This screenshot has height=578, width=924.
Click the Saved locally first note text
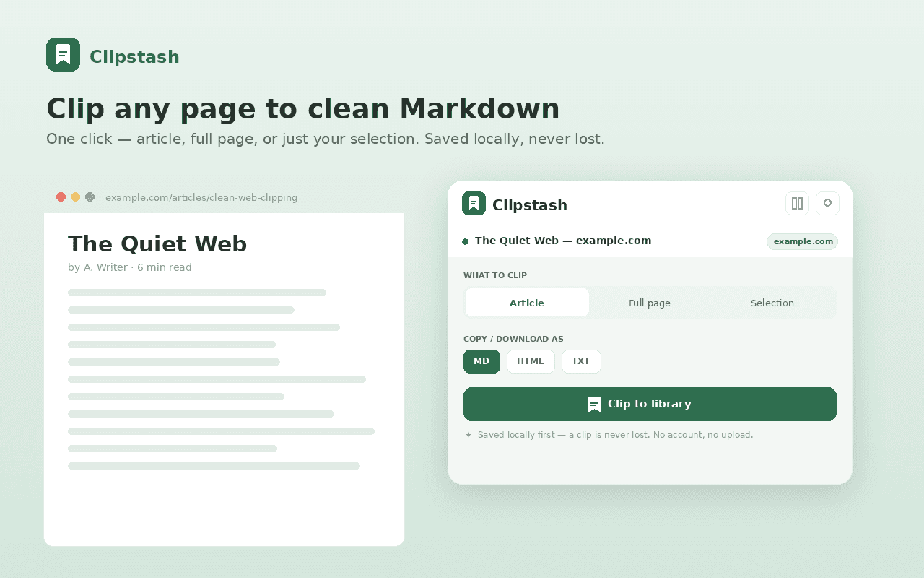pos(615,435)
